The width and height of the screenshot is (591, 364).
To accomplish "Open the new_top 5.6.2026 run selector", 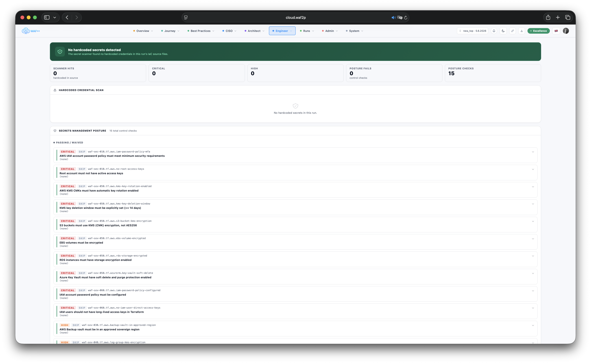I will point(473,31).
